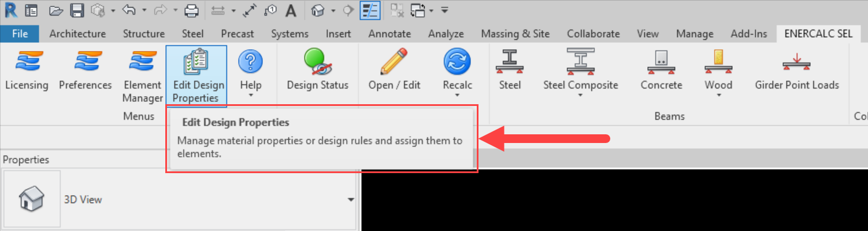Viewport: 868px width, 231px height.
Task: Switch to the Architecture ribbon tab
Action: (x=77, y=34)
